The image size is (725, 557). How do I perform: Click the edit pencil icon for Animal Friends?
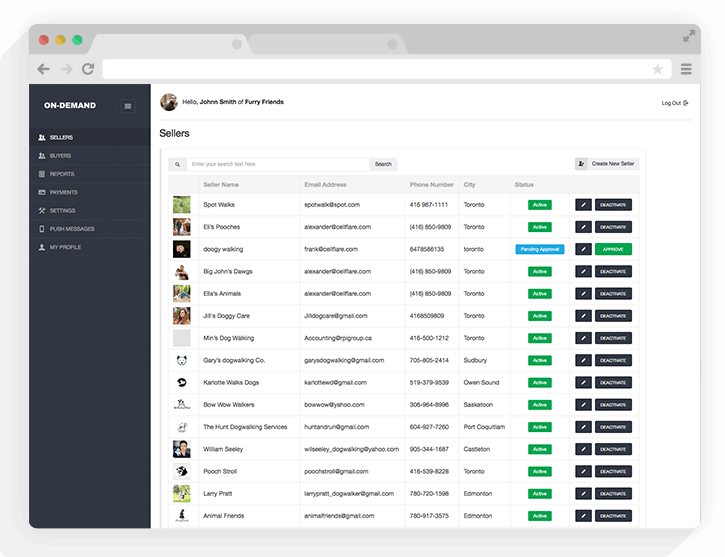pyautogui.click(x=583, y=516)
